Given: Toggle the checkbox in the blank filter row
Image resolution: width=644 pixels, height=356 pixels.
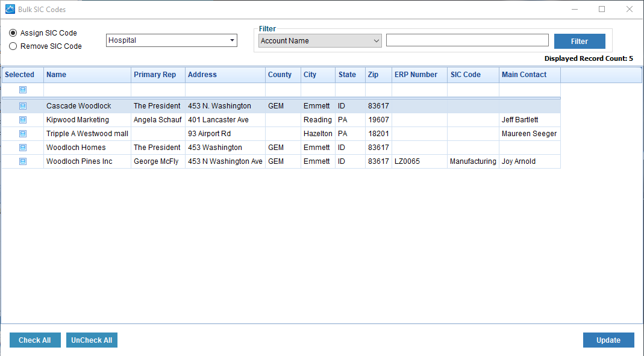Looking at the screenshot, I should point(23,90).
